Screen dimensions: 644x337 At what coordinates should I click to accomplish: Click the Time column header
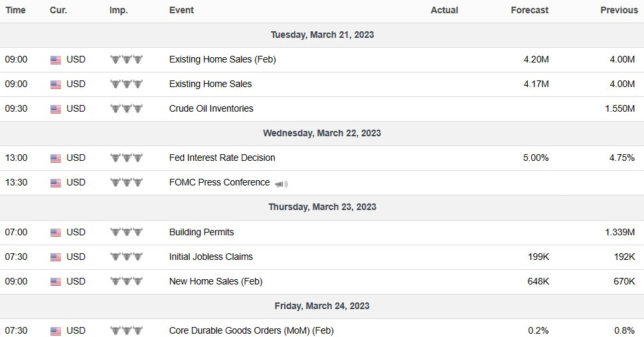coord(15,10)
